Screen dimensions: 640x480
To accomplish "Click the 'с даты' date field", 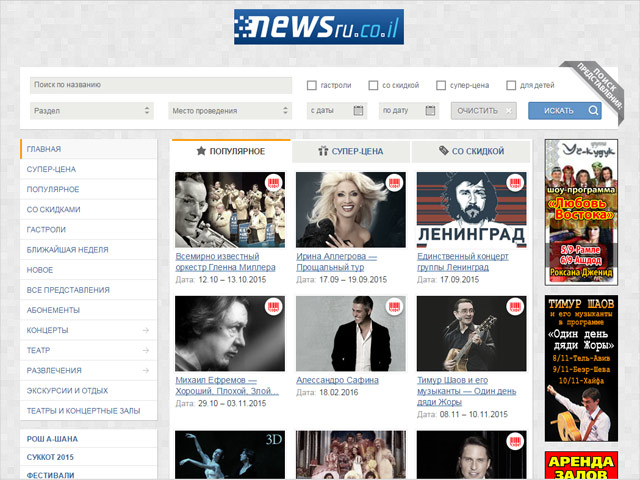I will click(337, 111).
